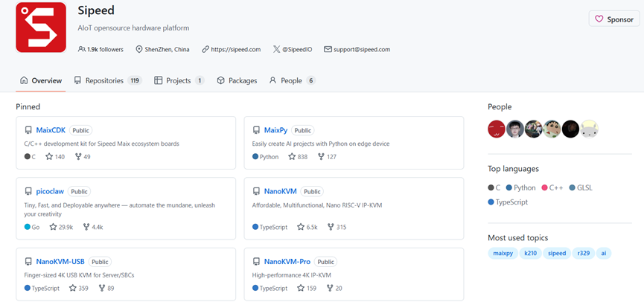This screenshot has height=302, width=644.
Task: View picoclaw's 29.9k stargazers
Action: point(61,227)
